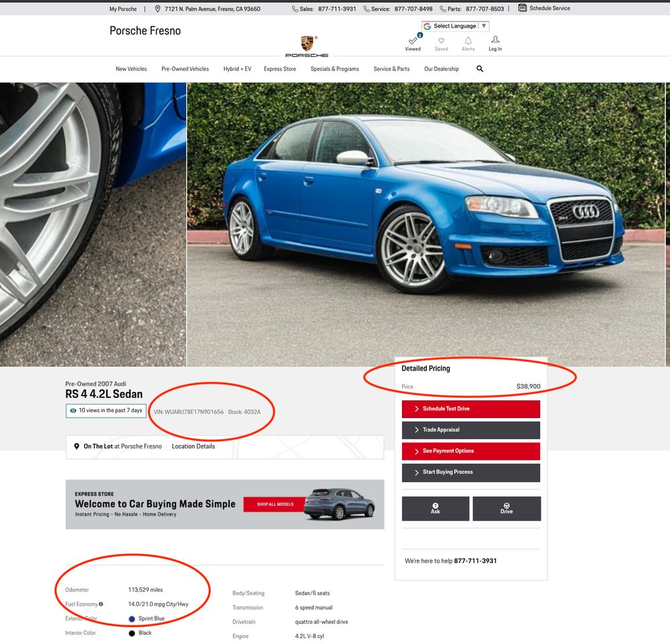Click Shop All Models banner button
Image resolution: width=670 pixels, height=644 pixels.
click(x=275, y=504)
